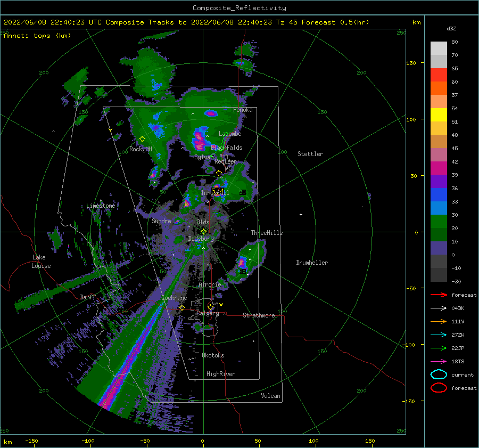This screenshot has height=448, width=479.
Task: Click the yellow radar-center diamond above Didsbury
Action: [203, 232]
